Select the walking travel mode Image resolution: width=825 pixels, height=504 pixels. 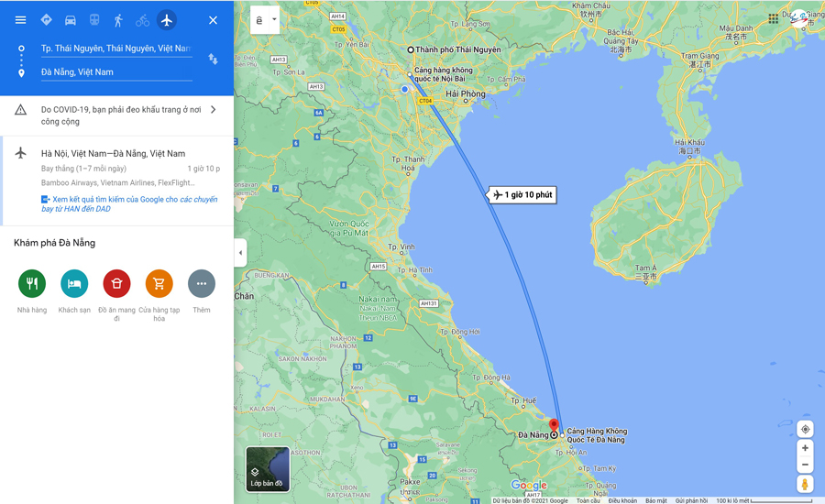(x=118, y=20)
